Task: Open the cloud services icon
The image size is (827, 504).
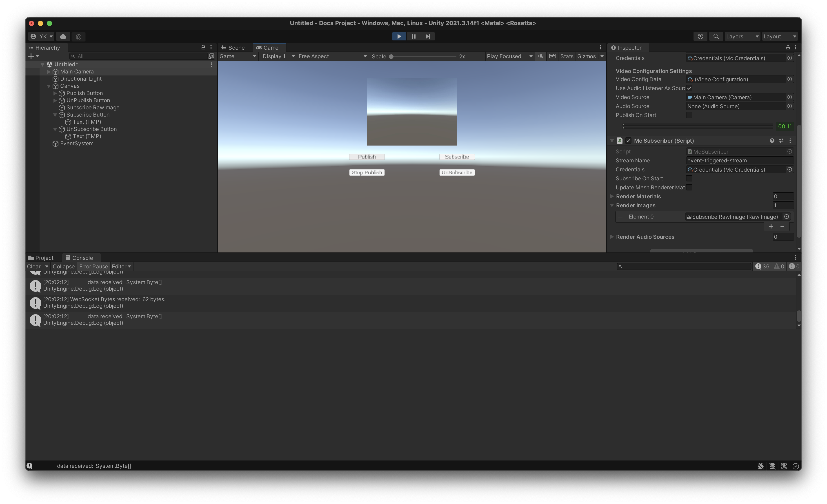Action: [63, 36]
